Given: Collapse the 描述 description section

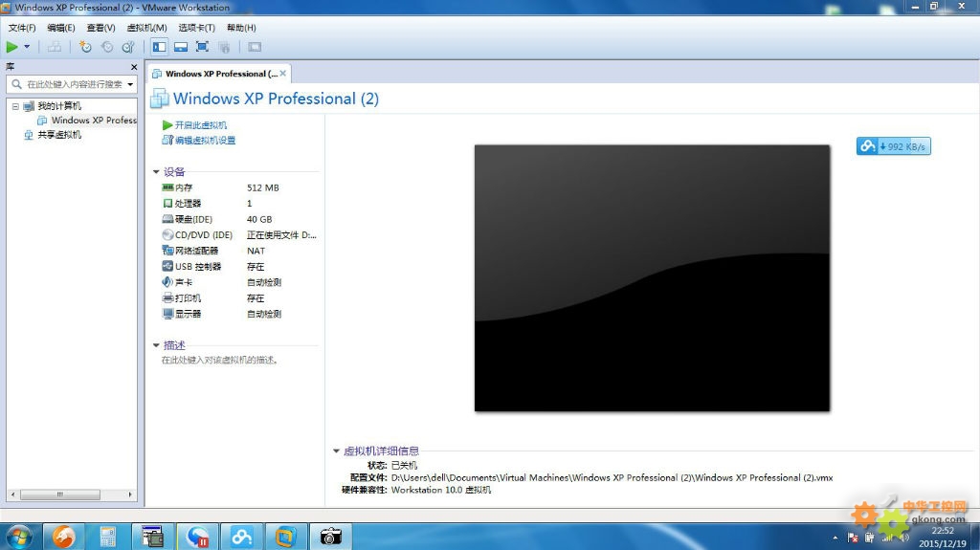Looking at the screenshot, I should (x=156, y=345).
